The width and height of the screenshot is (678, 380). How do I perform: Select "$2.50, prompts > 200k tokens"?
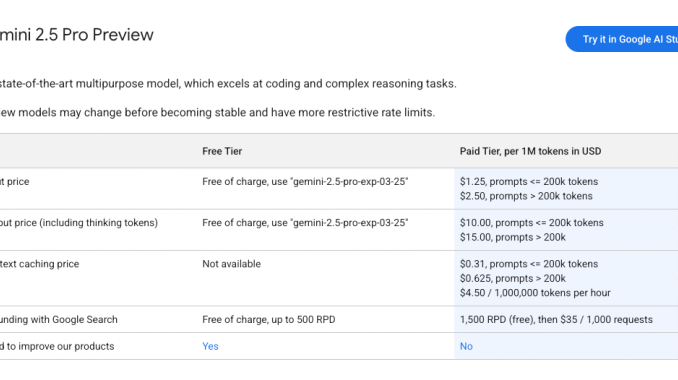click(526, 196)
